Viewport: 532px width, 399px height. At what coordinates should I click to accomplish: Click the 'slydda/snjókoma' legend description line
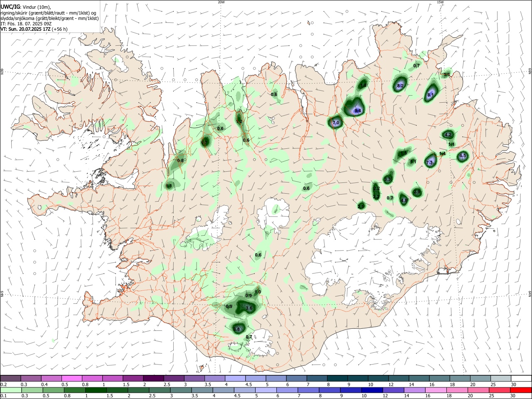point(49,18)
